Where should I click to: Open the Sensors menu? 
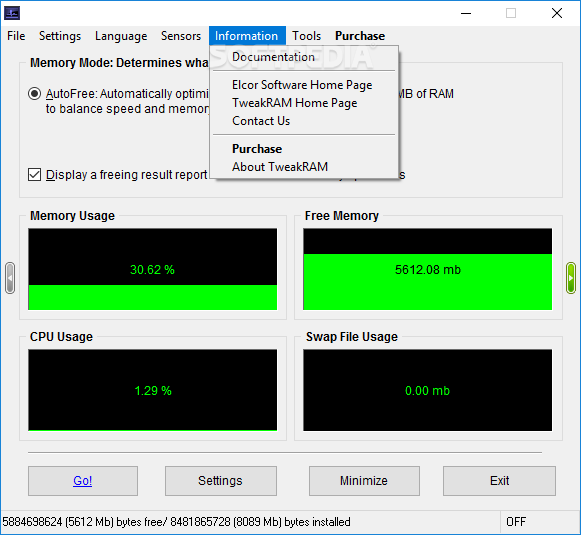point(181,36)
